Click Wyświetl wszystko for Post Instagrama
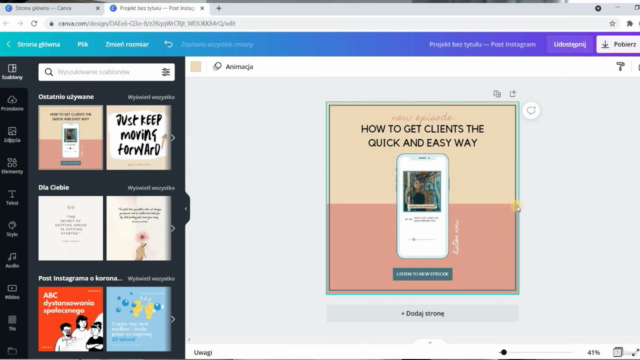This screenshot has width=640, height=360. click(151, 278)
